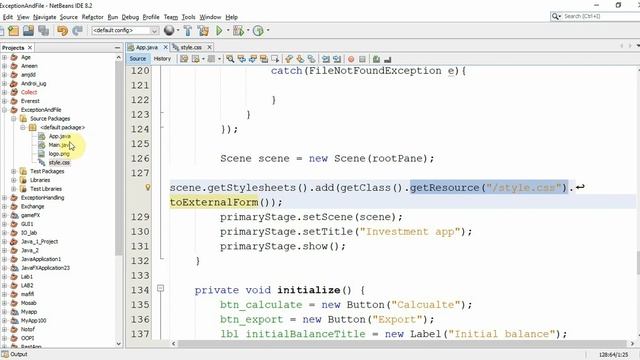
Task: Click Stop Macro Recording icon
Action: click(x=362, y=59)
